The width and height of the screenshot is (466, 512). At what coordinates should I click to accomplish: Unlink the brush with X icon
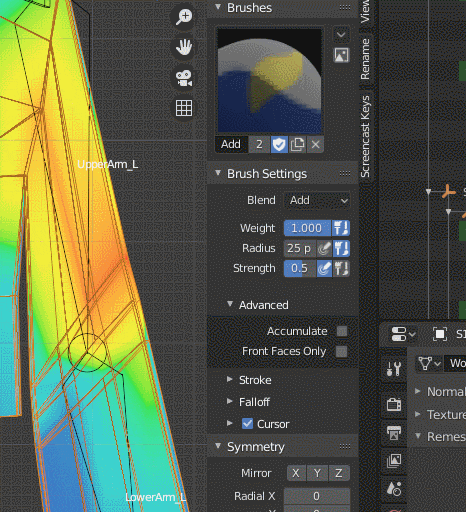point(315,144)
